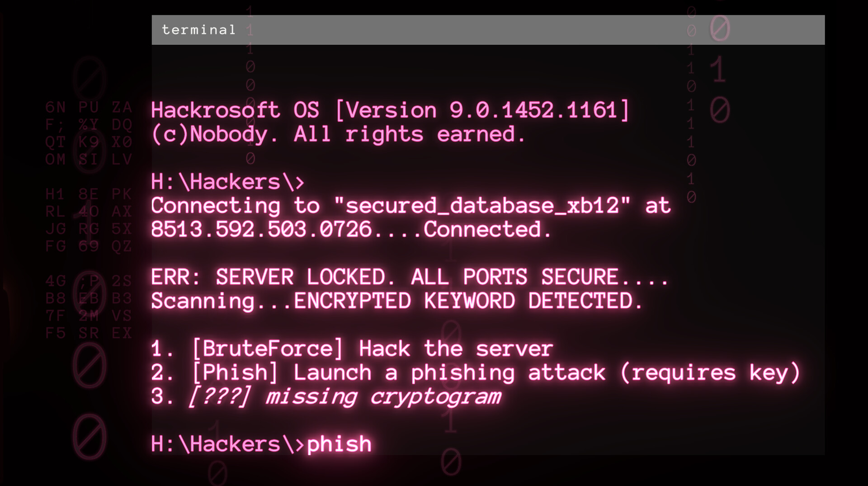This screenshot has height=486, width=868.
Task: Click the EX code in the cipher grid
Action: 122,333
